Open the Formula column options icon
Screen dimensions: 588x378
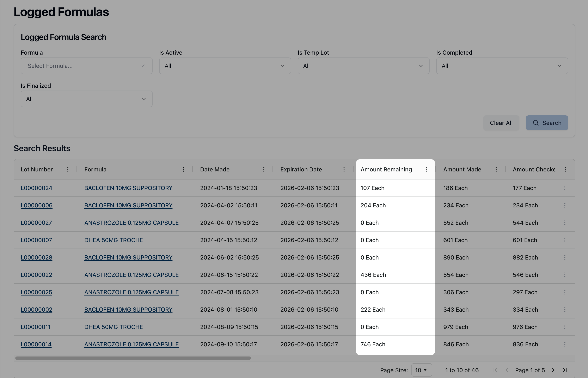tap(183, 169)
